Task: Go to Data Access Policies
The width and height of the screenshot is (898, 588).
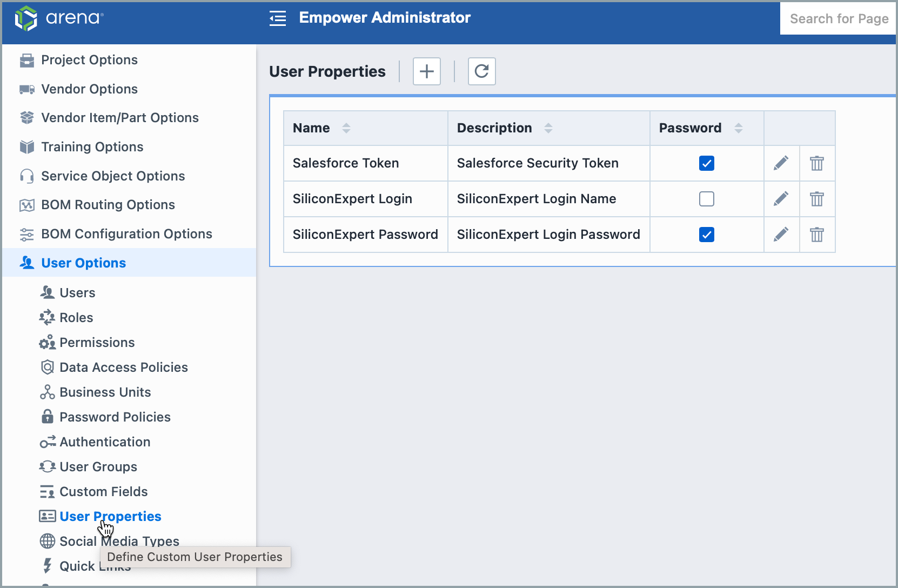Action: 123,367
